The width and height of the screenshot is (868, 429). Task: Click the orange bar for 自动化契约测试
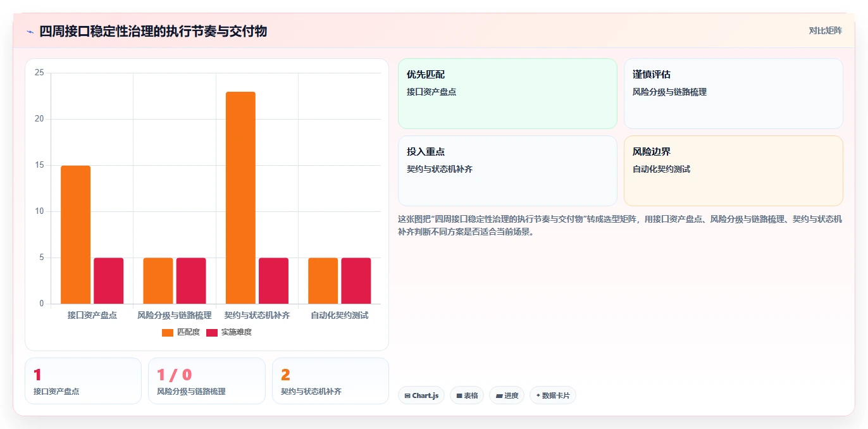pyautogui.click(x=323, y=281)
